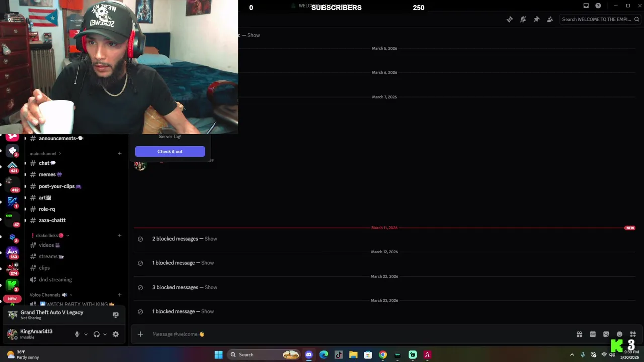Open User Settings gear

(116, 334)
